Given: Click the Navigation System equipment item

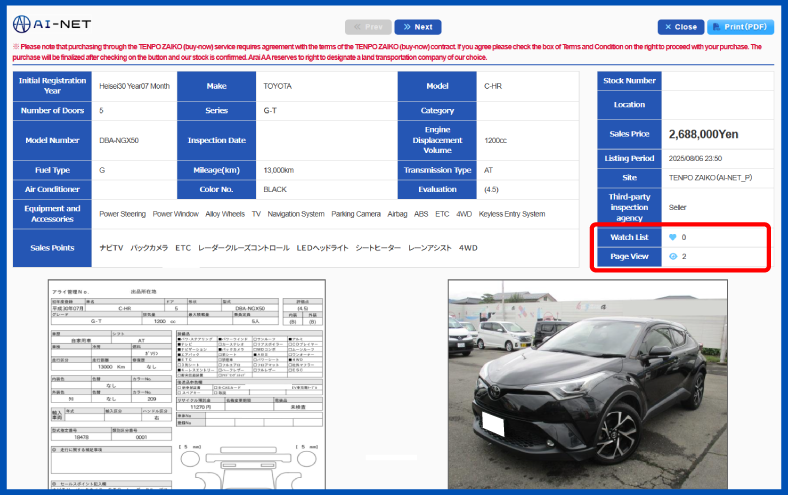Looking at the screenshot, I should 296,214.
